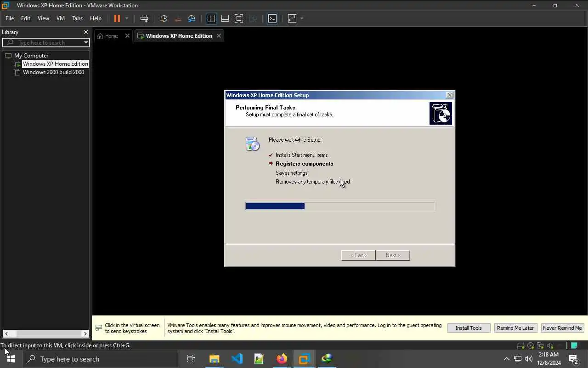Open the Help menu
Image resolution: width=588 pixels, height=368 pixels.
click(96, 18)
